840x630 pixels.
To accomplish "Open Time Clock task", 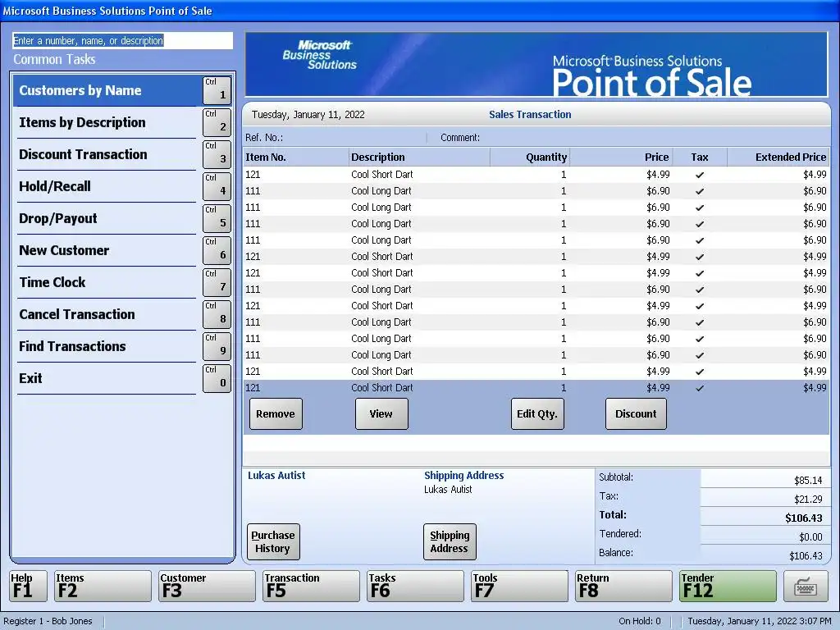I will [x=106, y=282].
